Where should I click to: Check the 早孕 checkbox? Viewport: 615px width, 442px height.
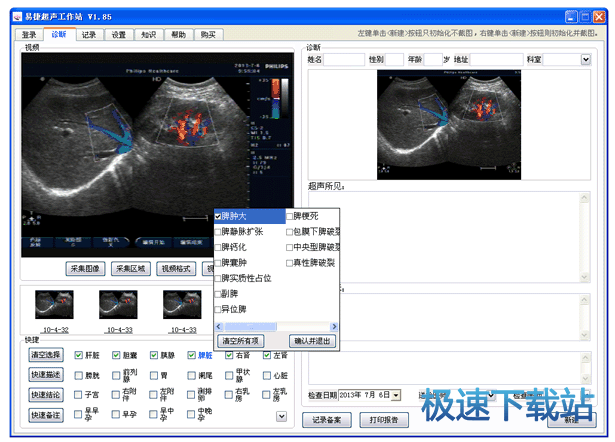[x=116, y=415]
